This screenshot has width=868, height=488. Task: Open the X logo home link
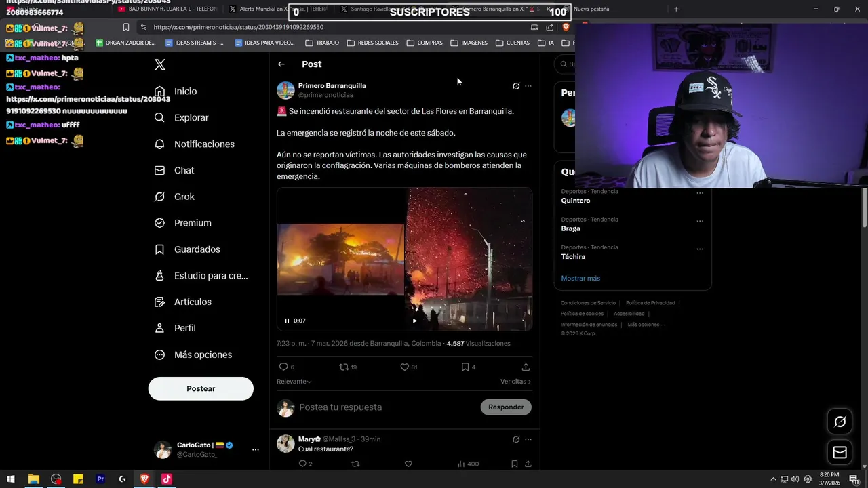click(x=160, y=65)
